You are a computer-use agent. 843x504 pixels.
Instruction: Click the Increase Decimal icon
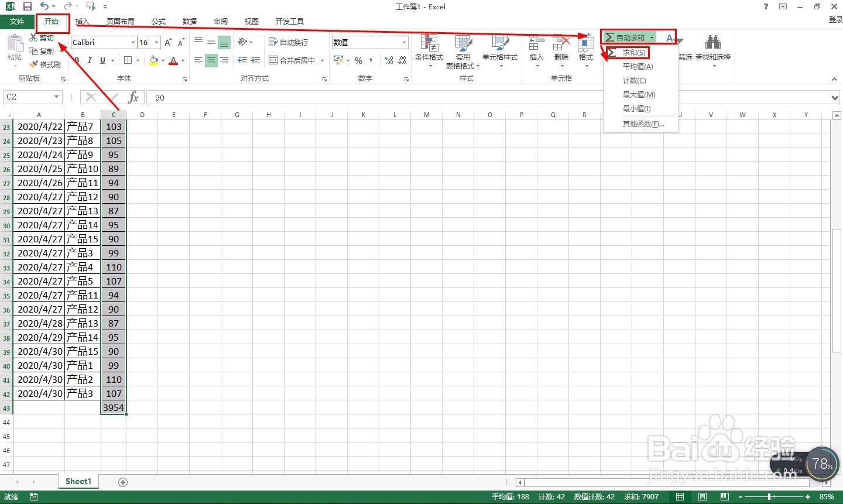(389, 60)
